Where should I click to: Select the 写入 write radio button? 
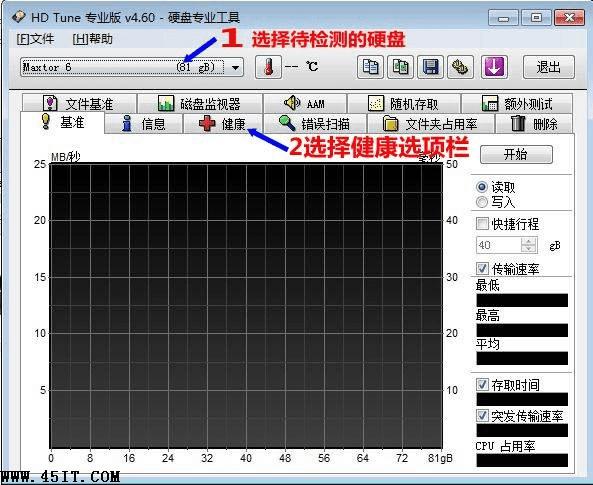click(x=482, y=202)
